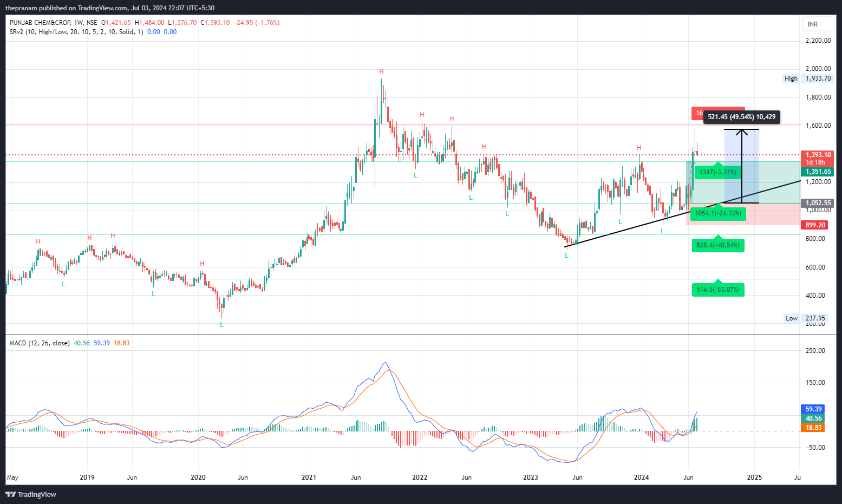
Task: Click the 1,200.00 price axis label
Action: point(818,182)
